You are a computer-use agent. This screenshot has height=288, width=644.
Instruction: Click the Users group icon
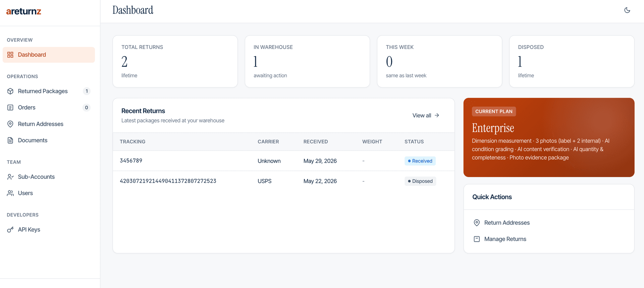10,193
